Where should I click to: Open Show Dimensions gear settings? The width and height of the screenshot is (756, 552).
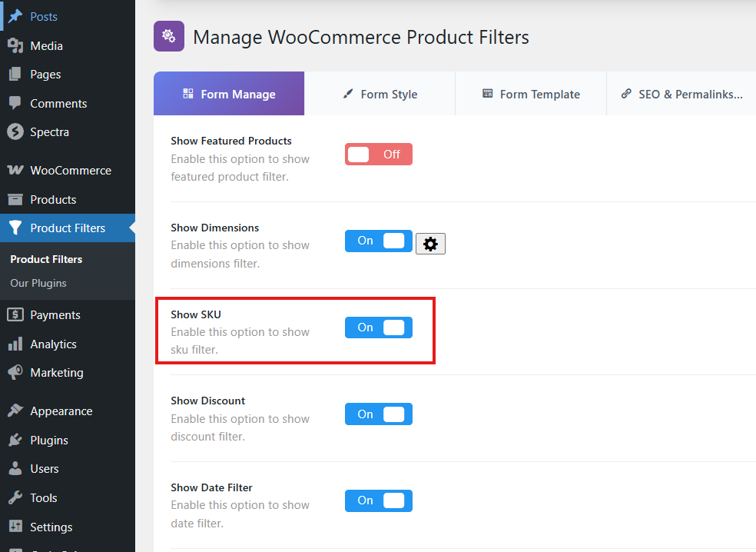point(430,244)
